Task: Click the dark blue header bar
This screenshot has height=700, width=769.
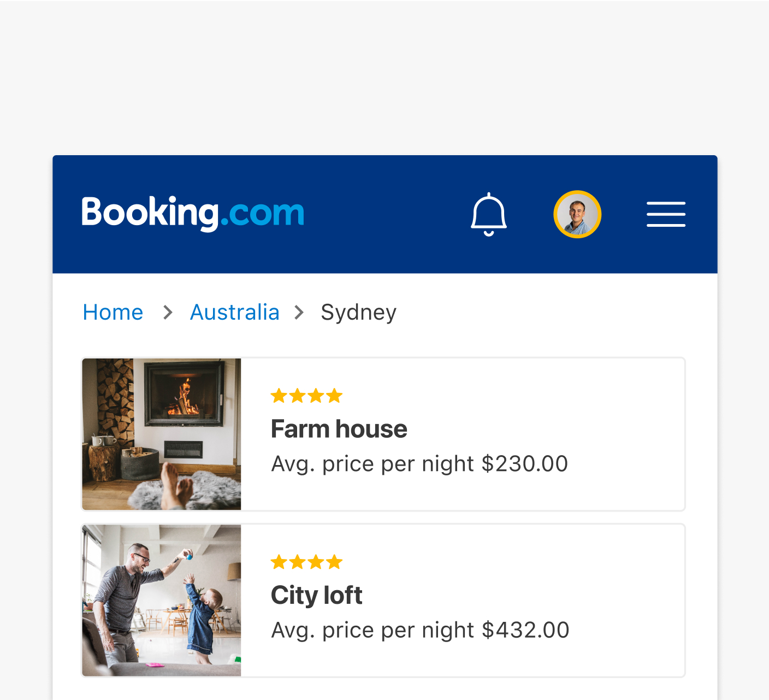Action: click(x=385, y=214)
